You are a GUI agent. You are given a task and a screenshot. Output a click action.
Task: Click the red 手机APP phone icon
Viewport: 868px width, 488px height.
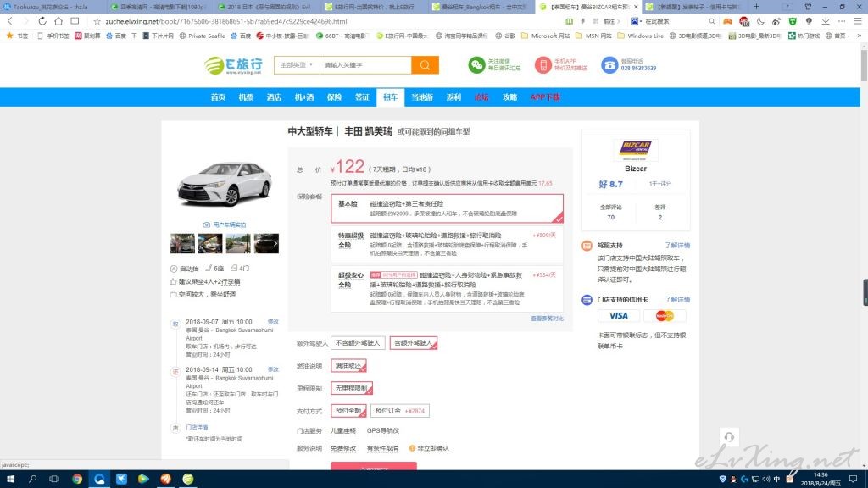(x=542, y=64)
